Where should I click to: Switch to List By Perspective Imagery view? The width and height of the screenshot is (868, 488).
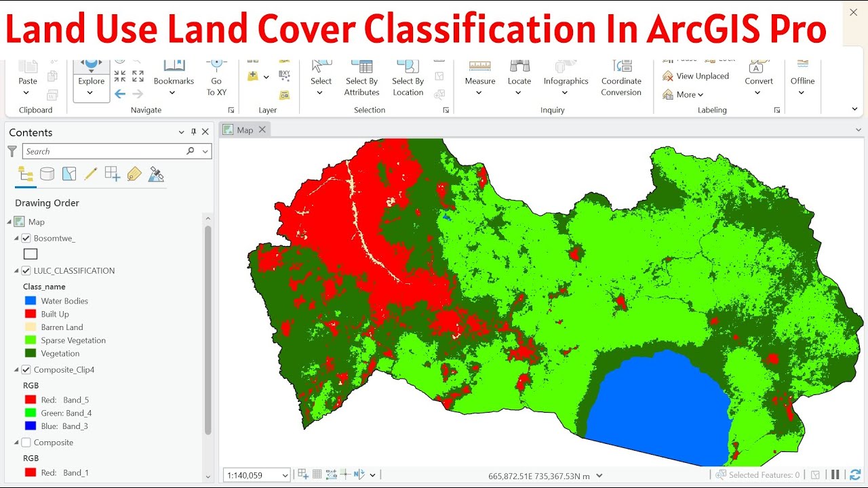[x=156, y=174]
